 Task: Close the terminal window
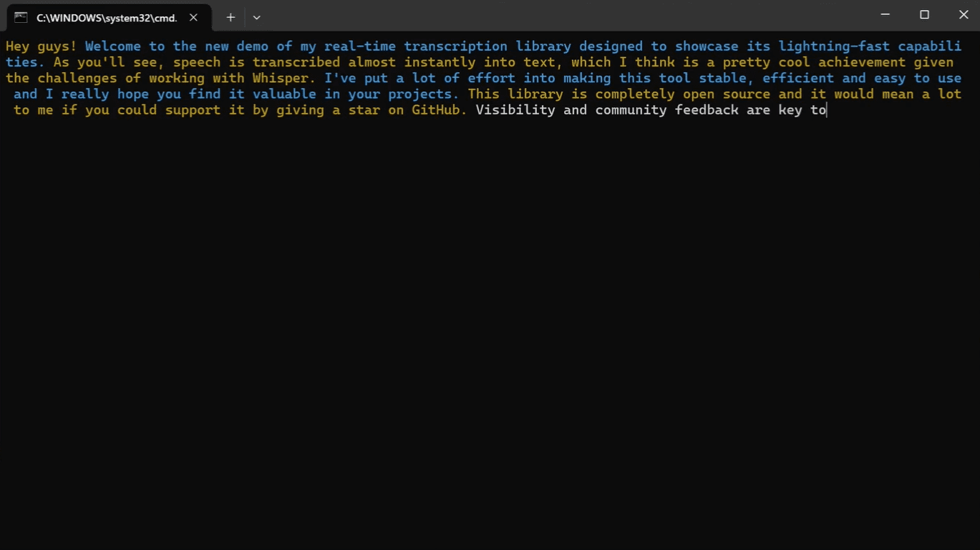pyautogui.click(x=963, y=14)
